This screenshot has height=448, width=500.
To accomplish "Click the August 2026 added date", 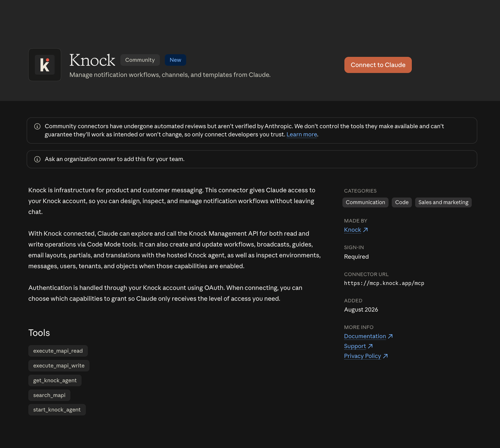I will (x=361, y=309).
